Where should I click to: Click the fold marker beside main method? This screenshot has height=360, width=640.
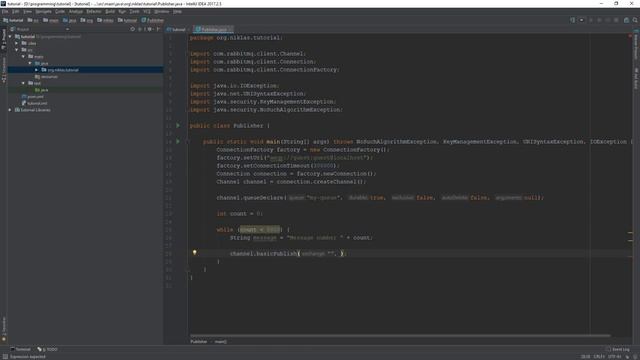(188, 142)
